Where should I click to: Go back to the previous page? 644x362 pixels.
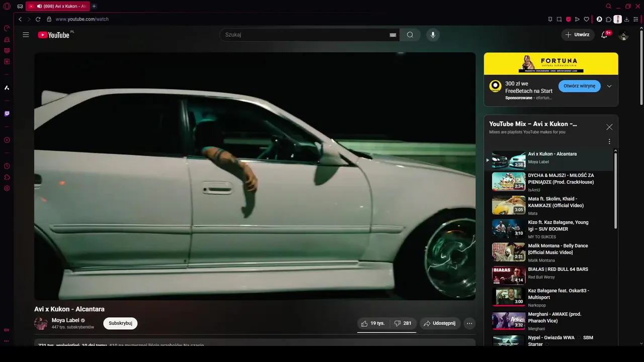[20, 19]
